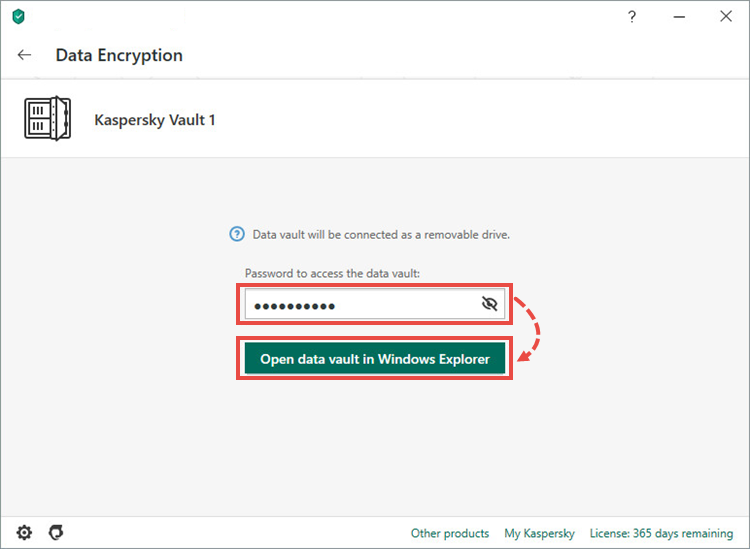Close the Kaspersky window
Viewport: 750px width, 549px height.
coord(726,17)
